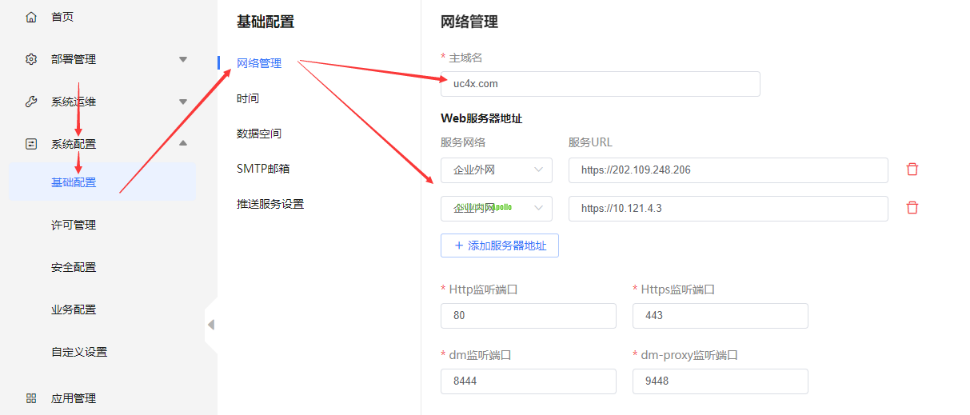The image size is (970, 415).
Task: Open the 企业内网 network dropdown
Action: 496,208
